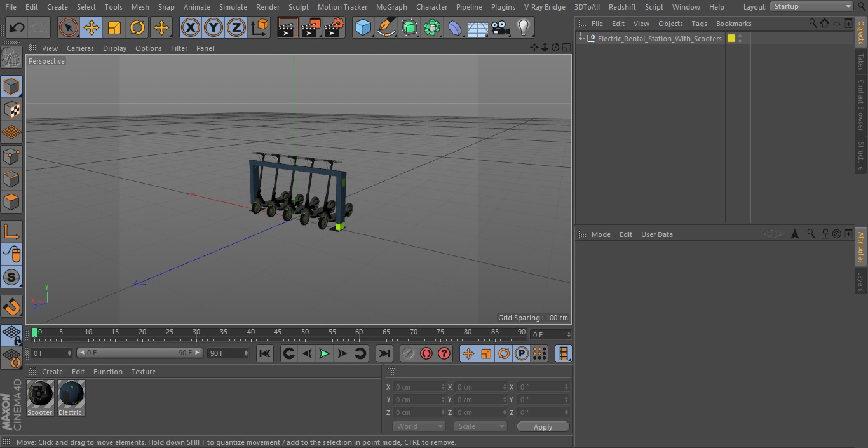Open the Scale mode dropdown

point(480,426)
